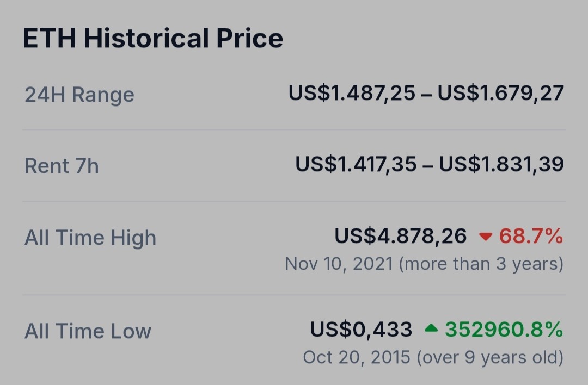Click the Oct 20, 2015 date text
The width and height of the screenshot is (588, 385).
pos(357,357)
